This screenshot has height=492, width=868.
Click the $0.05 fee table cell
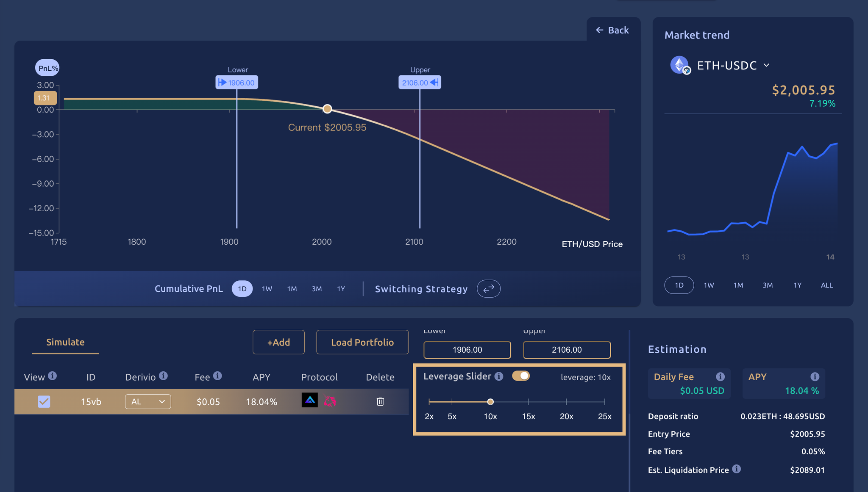[208, 402]
